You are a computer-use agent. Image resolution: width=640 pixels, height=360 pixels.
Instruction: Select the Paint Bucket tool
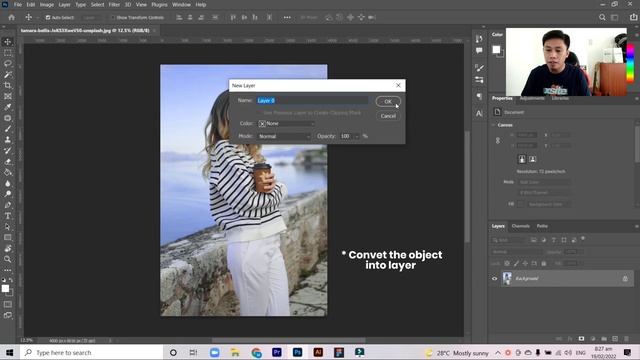8,172
